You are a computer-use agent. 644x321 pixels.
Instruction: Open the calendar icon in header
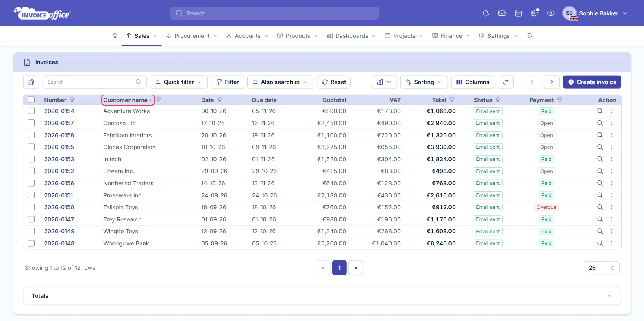[518, 13]
